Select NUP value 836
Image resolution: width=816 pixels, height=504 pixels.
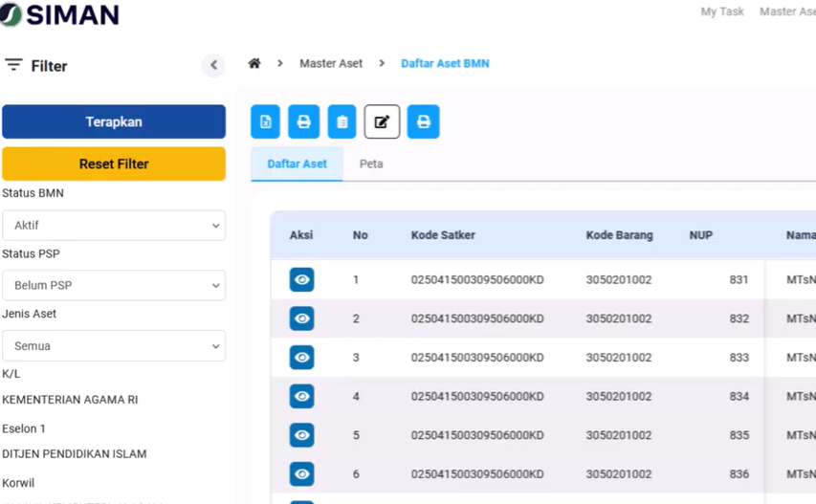point(739,473)
